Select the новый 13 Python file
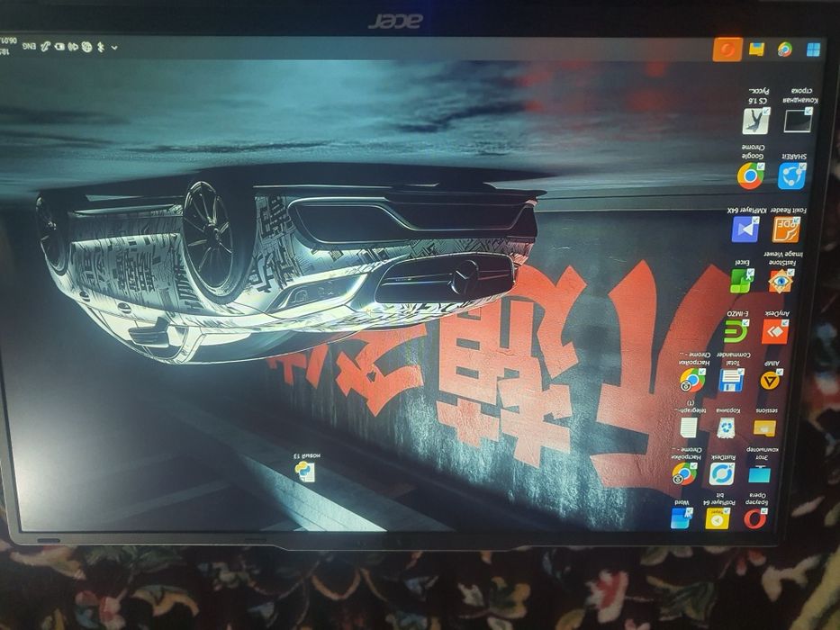Screen dimensions: 840x630 click(305, 472)
